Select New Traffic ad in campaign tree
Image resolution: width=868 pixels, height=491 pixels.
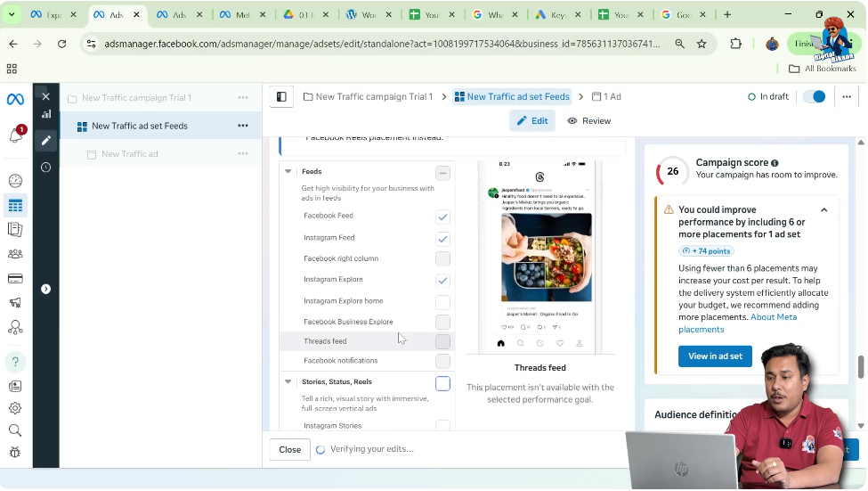pos(130,154)
